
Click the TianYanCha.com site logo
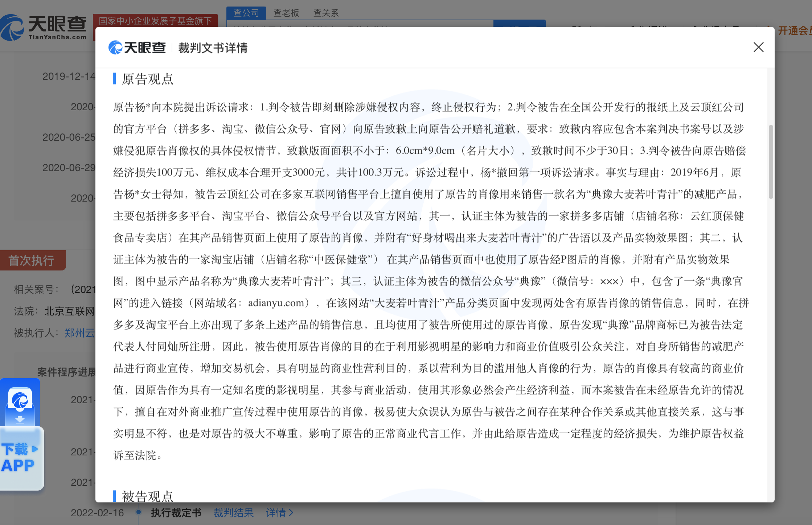44,28
